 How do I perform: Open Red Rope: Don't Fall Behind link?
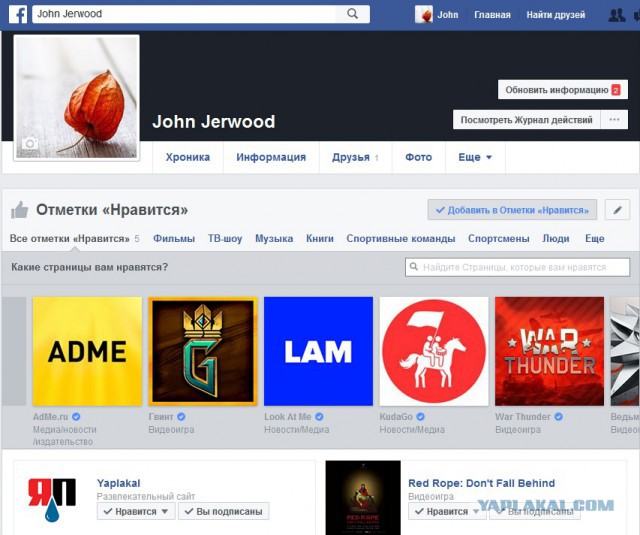(482, 483)
